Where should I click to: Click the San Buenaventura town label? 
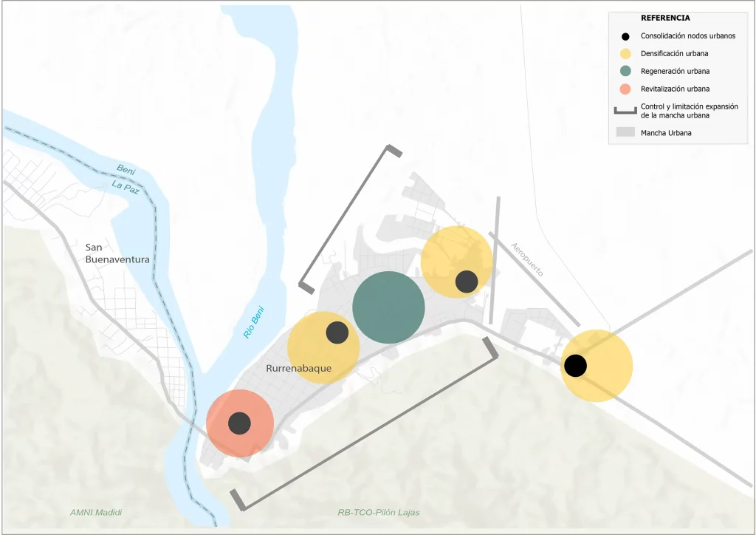[117, 253]
